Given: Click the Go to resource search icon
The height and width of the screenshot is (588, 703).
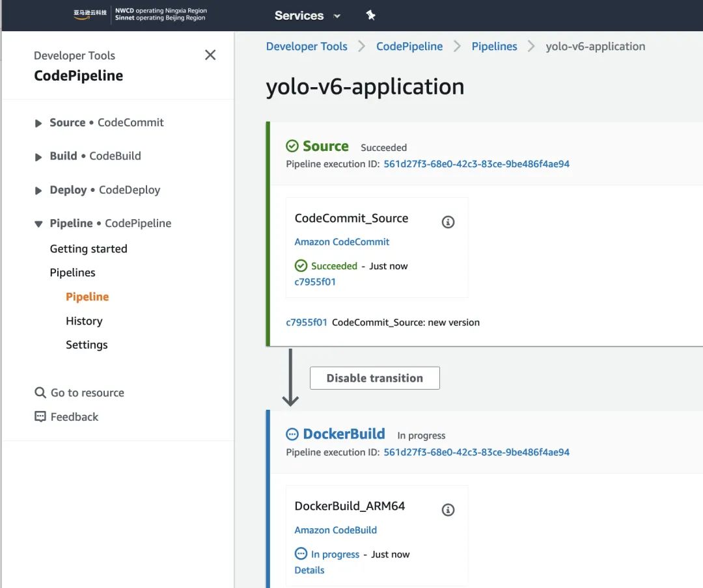Looking at the screenshot, I should (x=40, y=393).
